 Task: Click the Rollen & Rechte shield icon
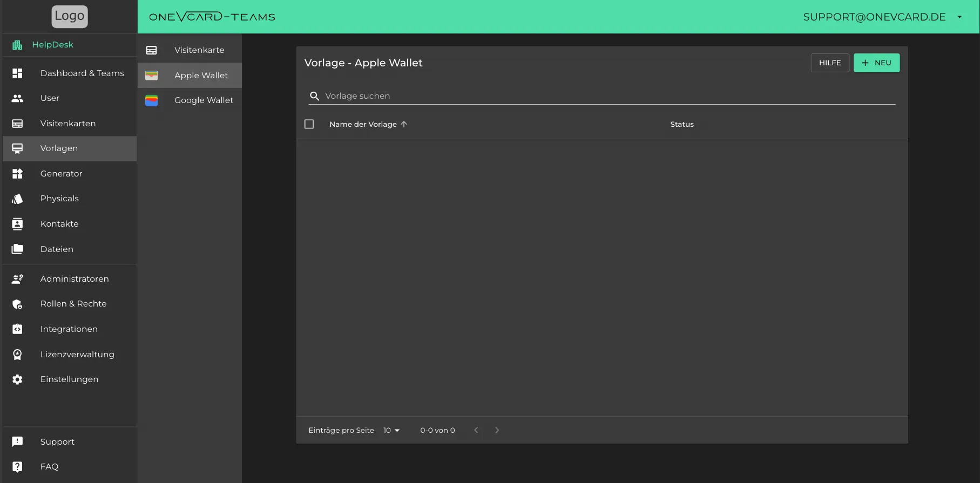tap(17, 304)
